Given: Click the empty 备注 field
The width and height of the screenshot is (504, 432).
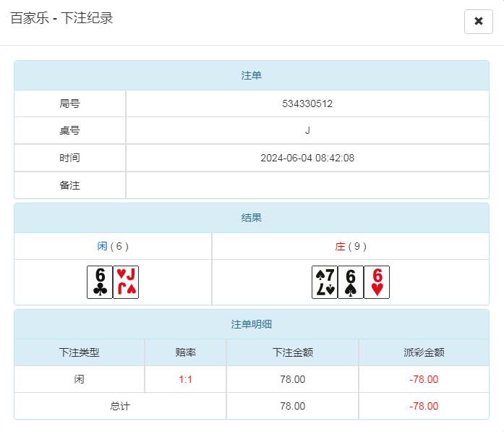Looking at the screenshot, I should click(x=307, y=185).
